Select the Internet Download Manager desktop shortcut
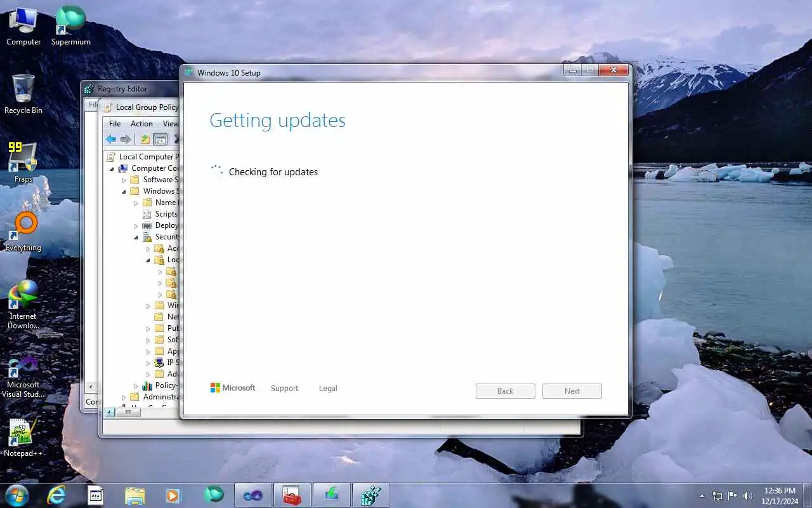812x508 pixels. (x=23, y=305)
